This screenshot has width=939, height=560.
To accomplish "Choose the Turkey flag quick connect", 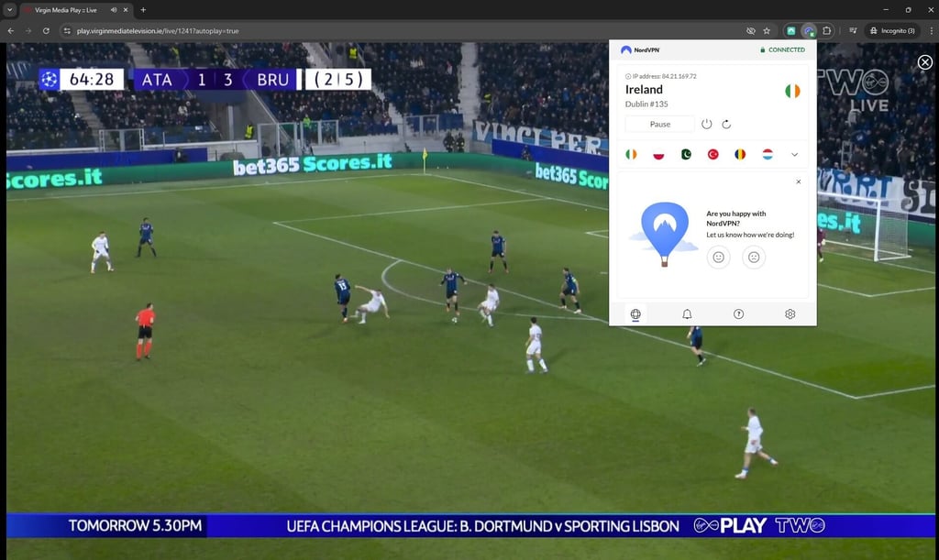I will coord(713,154).
